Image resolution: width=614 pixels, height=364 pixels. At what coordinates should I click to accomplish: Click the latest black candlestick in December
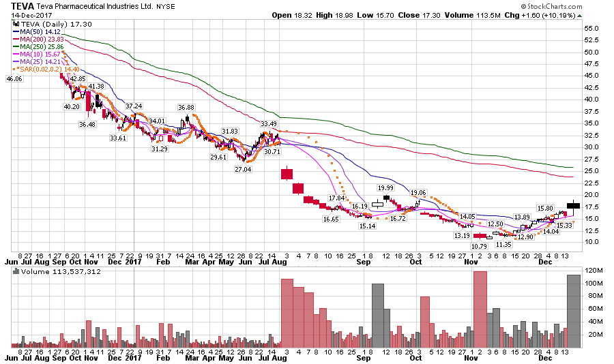573,205
